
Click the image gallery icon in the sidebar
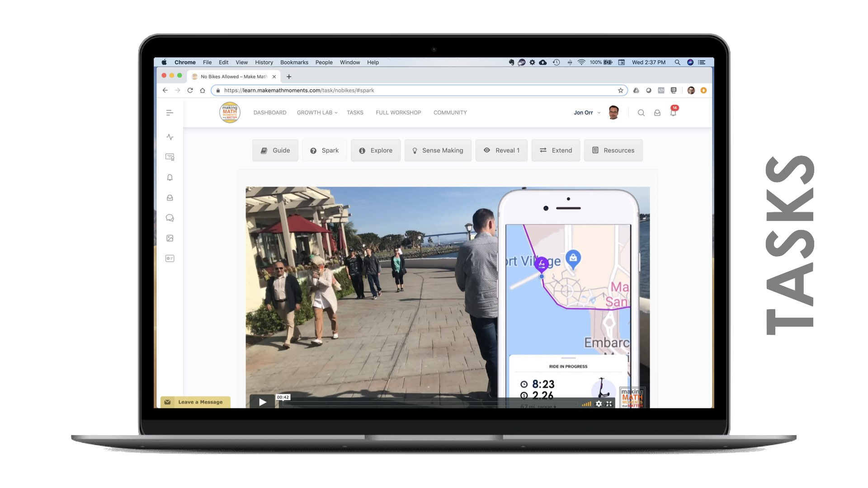[x=170, y=238]
